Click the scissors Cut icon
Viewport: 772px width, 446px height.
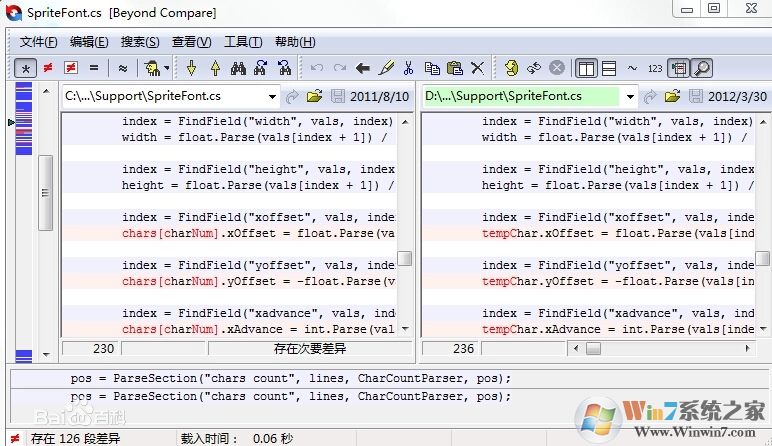tap(408, 68)
